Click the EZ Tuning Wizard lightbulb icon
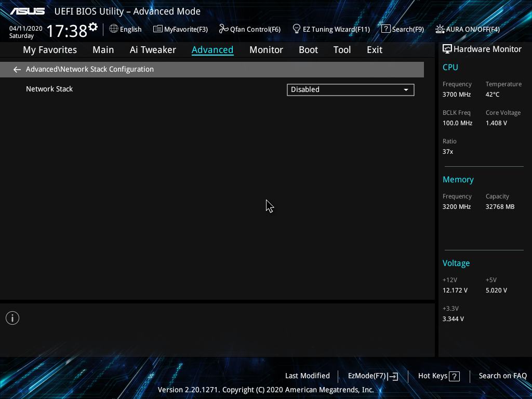This screenshot has width=532, height=399. pyautogui.click(x=297, y=29)
